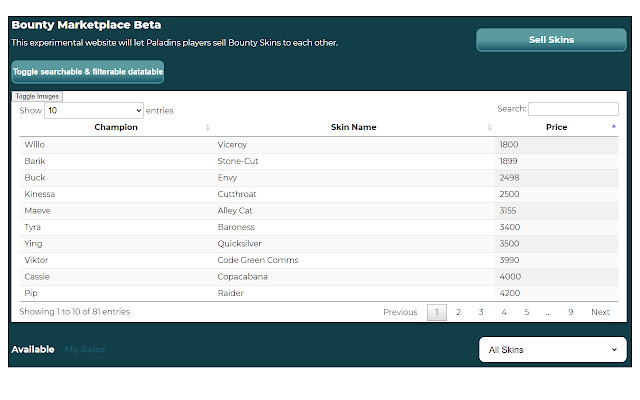Click the Baroness skin name
Viewport: 640px width, 400px height.
pyautogui.click(x=236, y=227)
